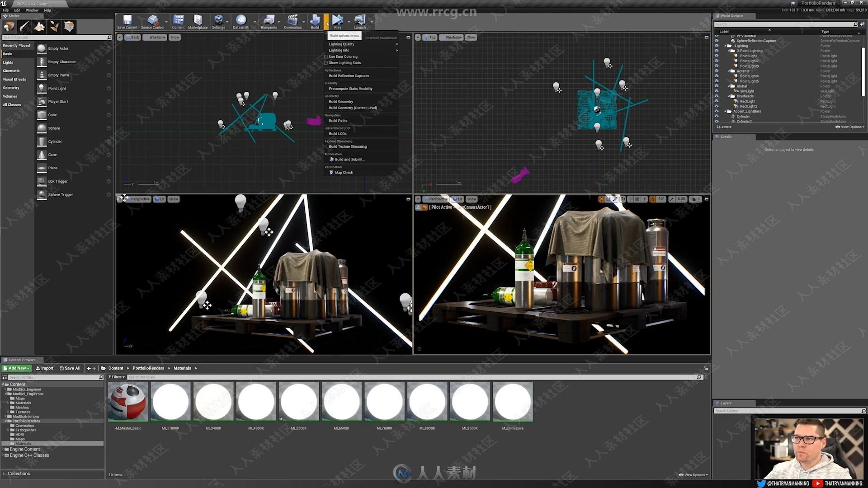Open Content Browser View Options dropdown

693,475
